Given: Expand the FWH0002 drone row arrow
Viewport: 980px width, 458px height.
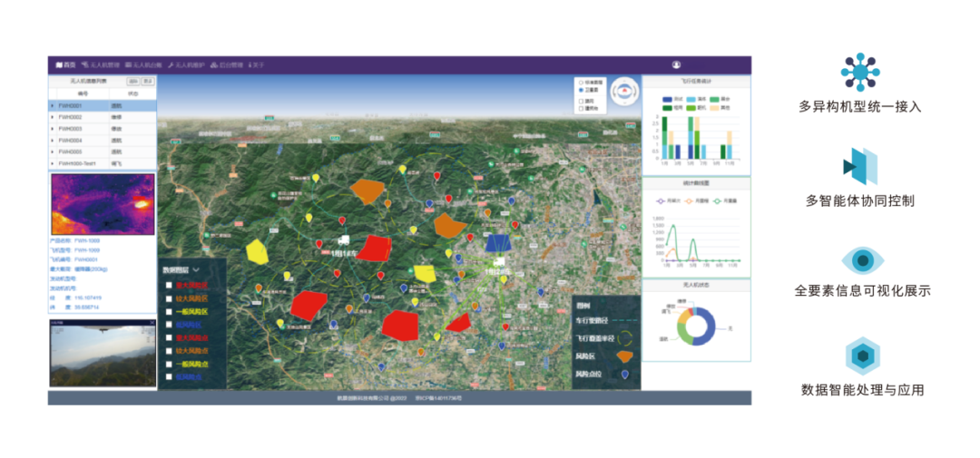Looking at the screenshot, I should pyautogui.click(x=52, y=118).
